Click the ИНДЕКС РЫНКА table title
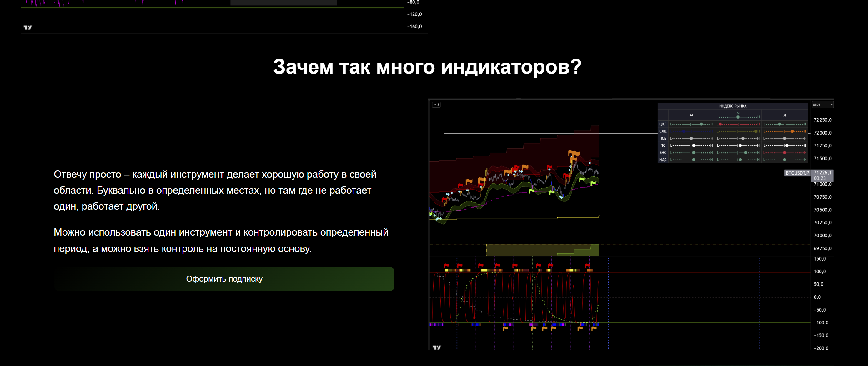 pos(733,106)
